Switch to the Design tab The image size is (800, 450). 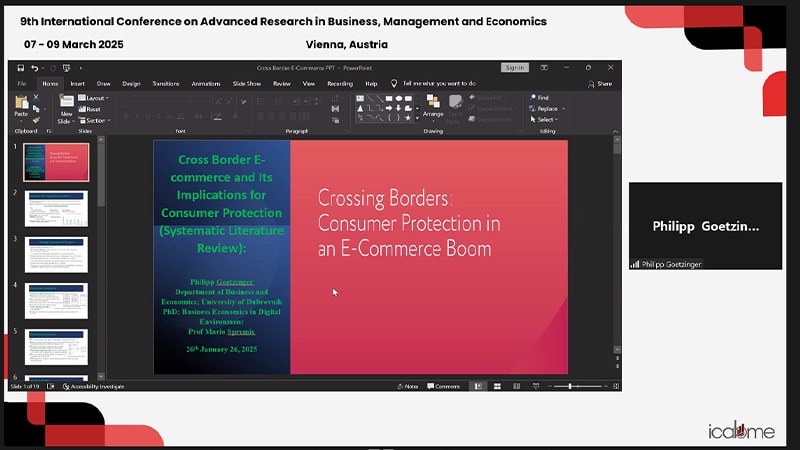tap(131, 84)
